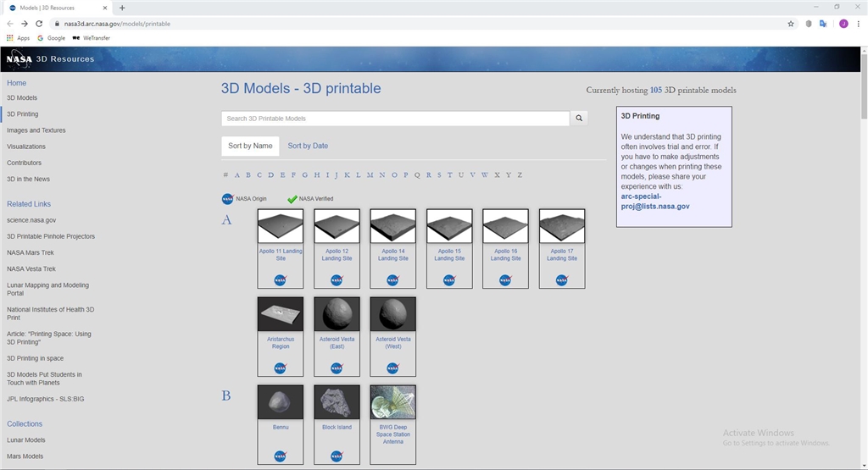Open NASA Mars Trek related link
Image resolution: width=868 pixels, height=470 pixels.
(x=31, y=252)
